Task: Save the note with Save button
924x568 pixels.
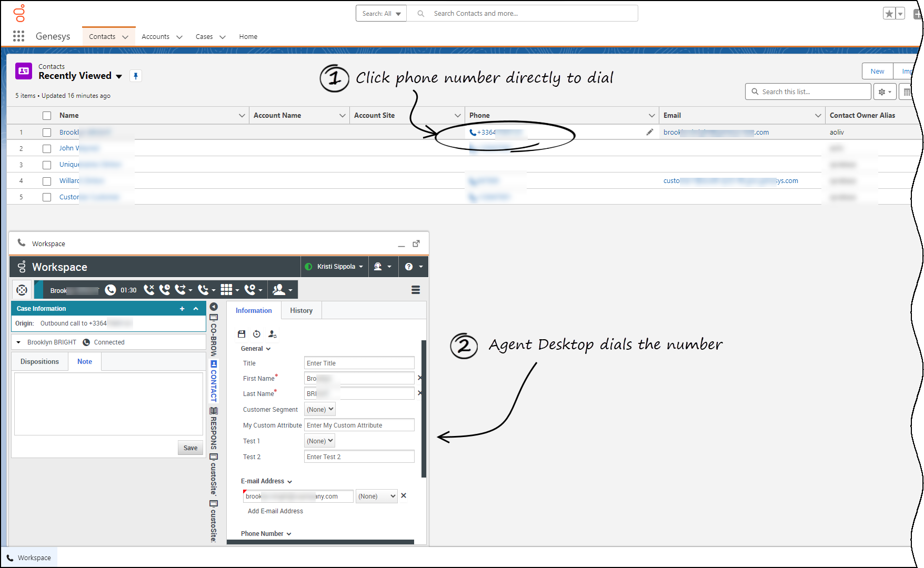Action: (190, 448)
